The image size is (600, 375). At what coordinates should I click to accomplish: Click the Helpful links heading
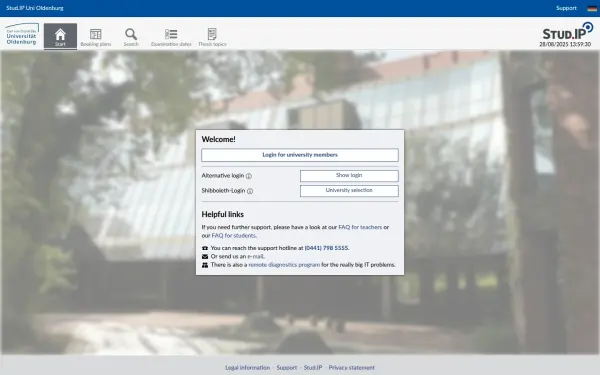(x=223, y=214)
